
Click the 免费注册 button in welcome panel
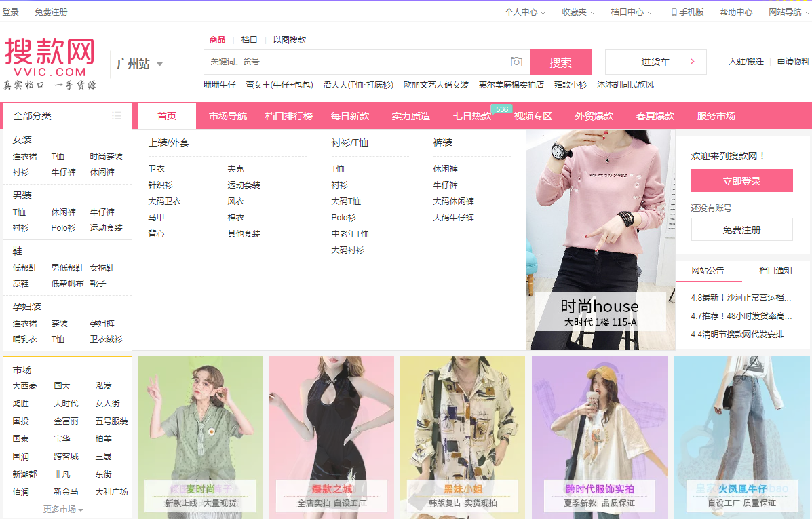741,230
